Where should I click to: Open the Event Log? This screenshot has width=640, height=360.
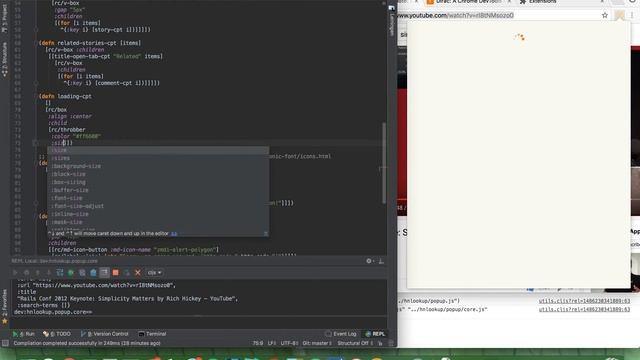[x=341, y=334]
